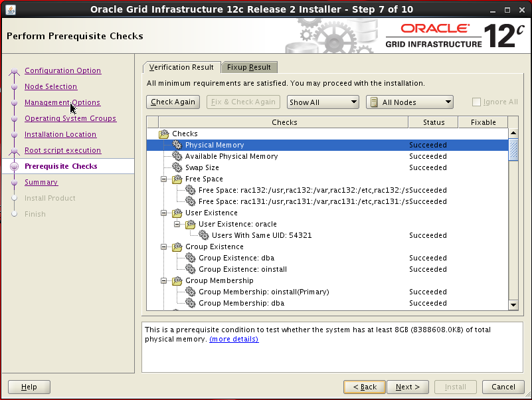Viewport: 532px width, 400px height.
Task: Click the Prerequisite Checks current step label
Action: tap(61, 166)
